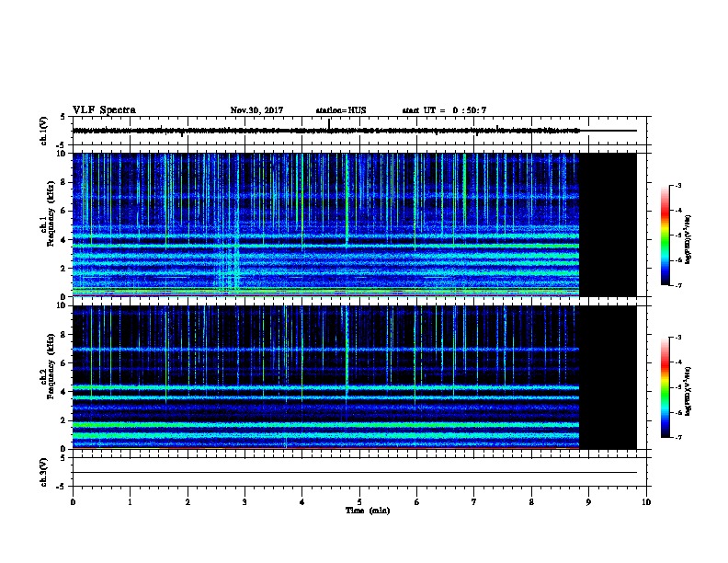Screen dimensions: 728x563
Task: Click time axis tick label "9"
Action: coord(588,501)
